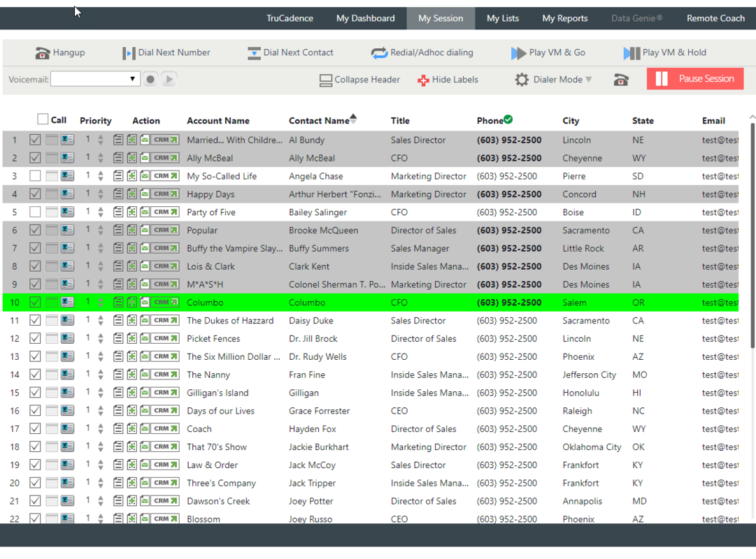Image resolution: width=756 pixels, height=559 pixels.
Task: Uncheck the Call checkbox for Angela Chase
Action: tap(36, 175)
